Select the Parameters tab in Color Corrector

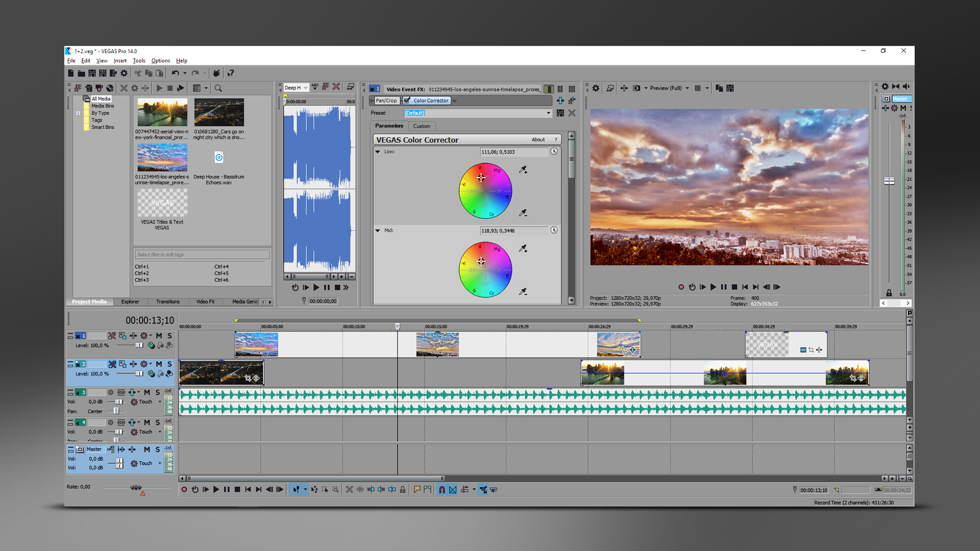pos(389,126)
